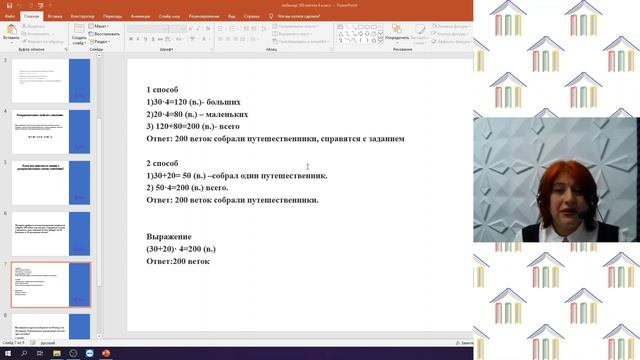Switch to the Review (Рецензирование) tab
The width and height of the screenshot is (640, 360).
click(x=204, y=16)
